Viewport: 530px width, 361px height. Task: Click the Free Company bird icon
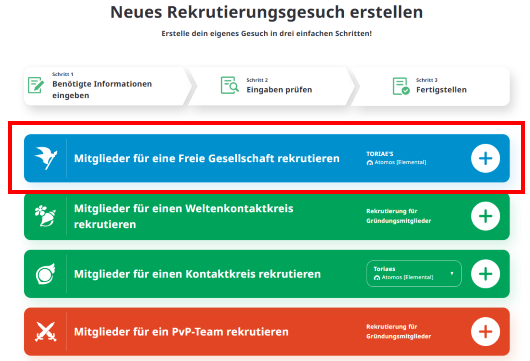point(46,158)
